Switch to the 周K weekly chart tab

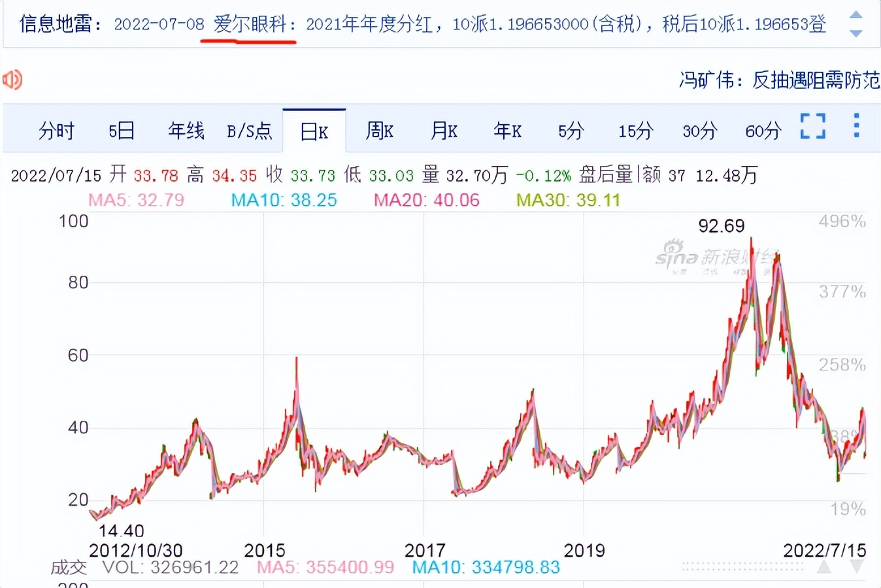tap(379, 131)
